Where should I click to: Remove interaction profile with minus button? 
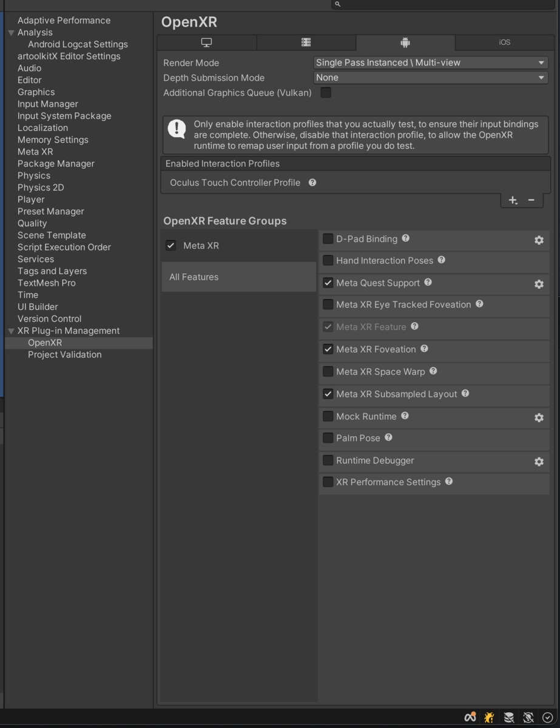click(x=531, y=200)
